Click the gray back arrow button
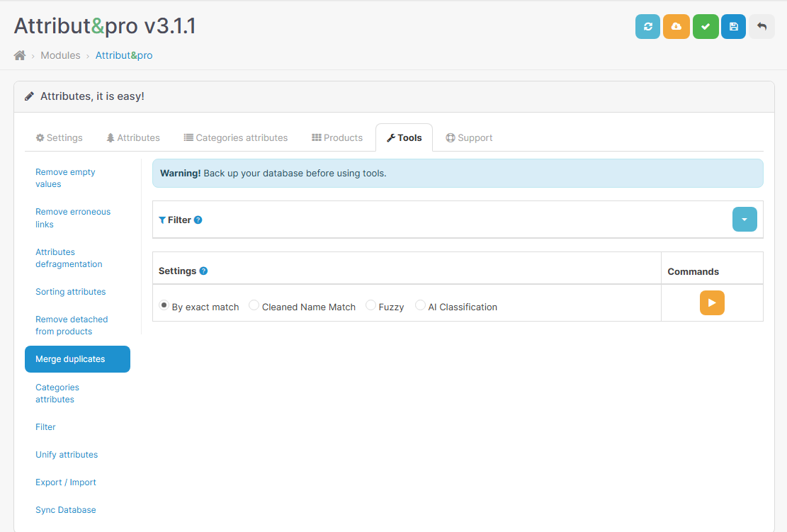Image resolution: width=787 pixels, height=532 pixels. pos(761,27)
